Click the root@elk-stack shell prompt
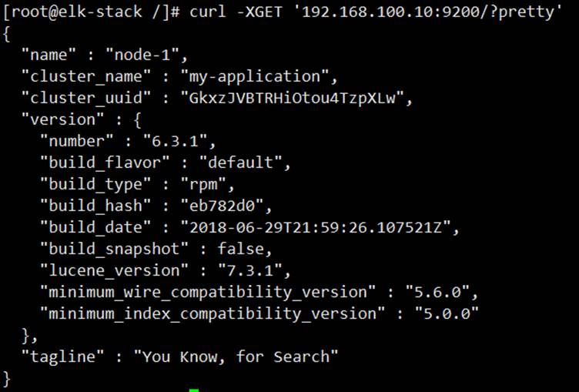The width and height of the screenshot is (579, 392). coord(91,12)
